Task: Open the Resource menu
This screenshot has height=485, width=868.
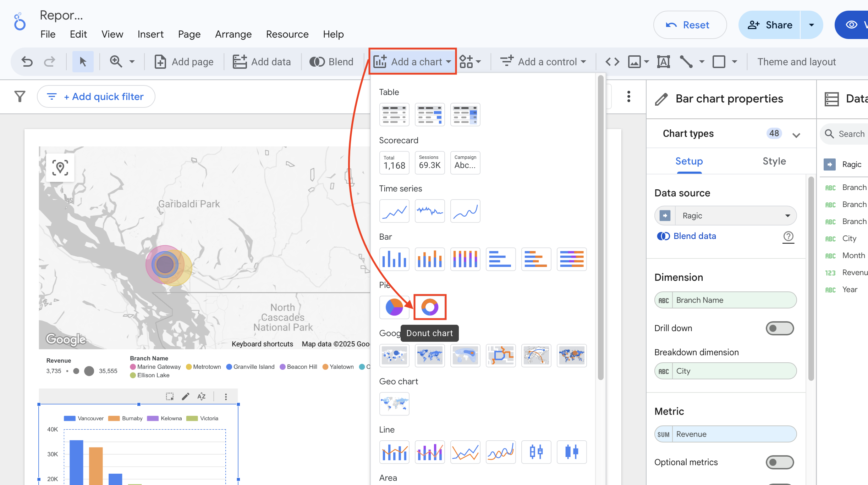Action: pos(287,34)
